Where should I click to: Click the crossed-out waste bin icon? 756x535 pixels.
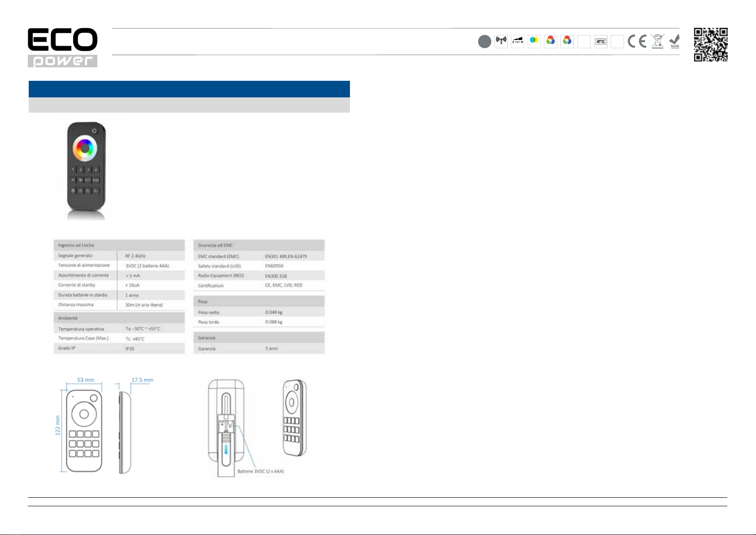coord(657,41)
